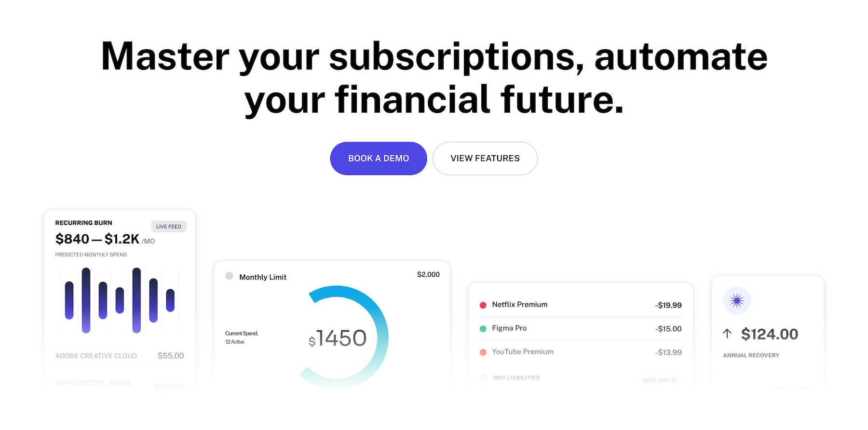Screen dimensions: 868x430
Task: Click the upward arrow beside $124.00
Action: [x=727, y=334]
